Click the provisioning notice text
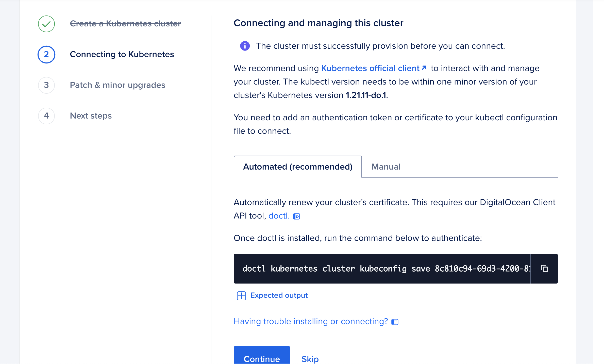 [380, 46]
